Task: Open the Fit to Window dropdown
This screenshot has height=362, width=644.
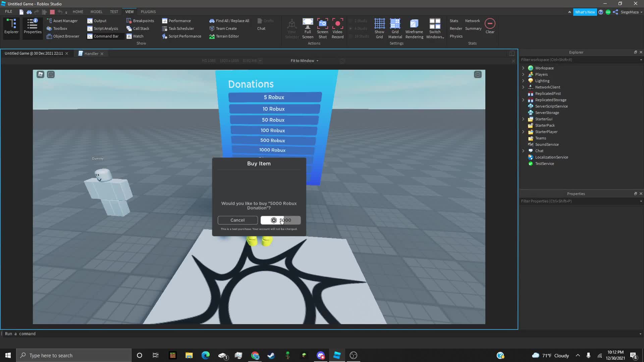Action: (x=305, y=61)
